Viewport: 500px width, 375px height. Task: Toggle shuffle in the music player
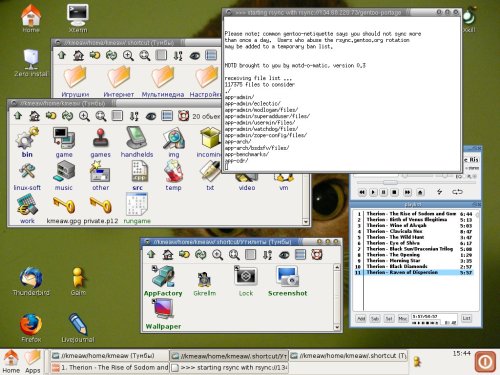pyautogui.click(x=440, y=192)
